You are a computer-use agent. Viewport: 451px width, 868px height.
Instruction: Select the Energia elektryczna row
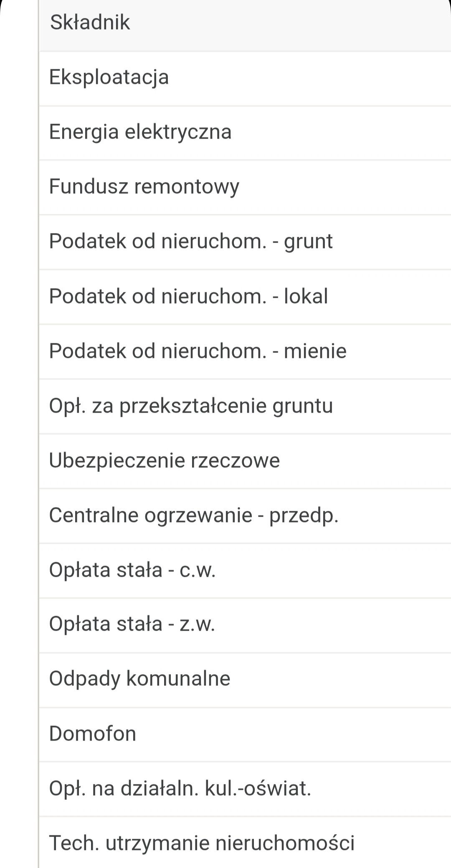245,133
